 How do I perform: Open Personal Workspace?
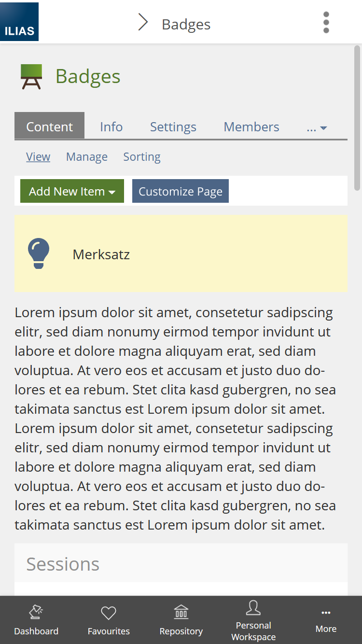[x=253, y=620]
